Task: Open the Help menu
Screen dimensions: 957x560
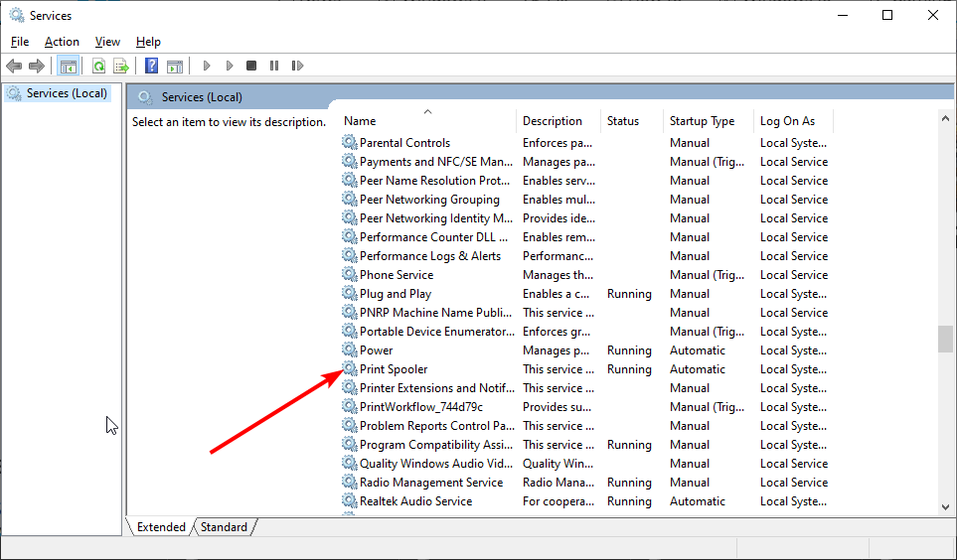Action: 148,42
